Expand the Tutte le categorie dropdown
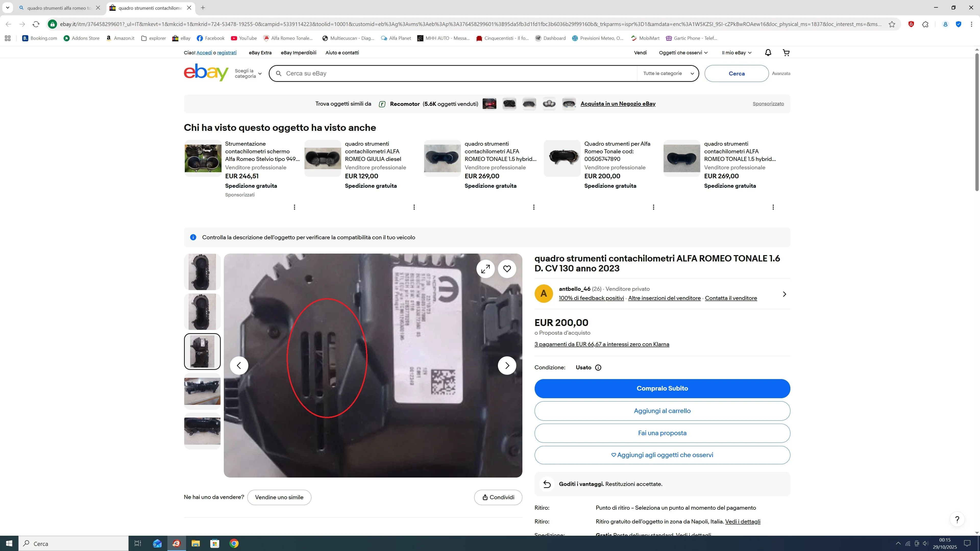This screenshot has height=551, width=980. [668, 73]
